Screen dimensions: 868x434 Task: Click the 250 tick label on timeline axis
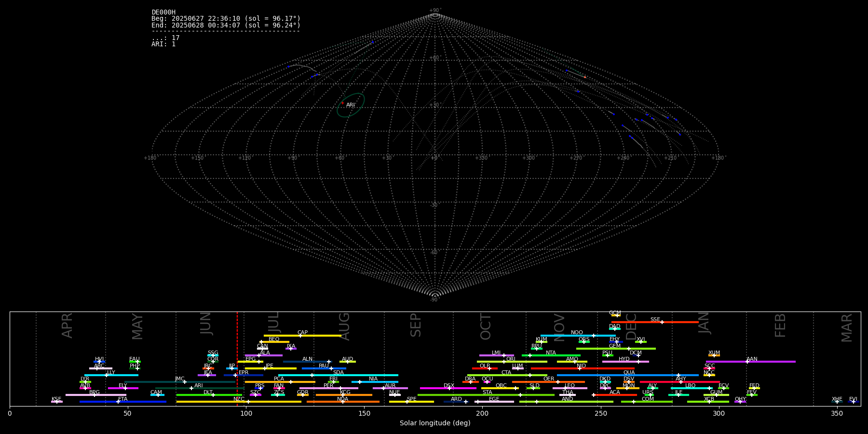(601, 413)
